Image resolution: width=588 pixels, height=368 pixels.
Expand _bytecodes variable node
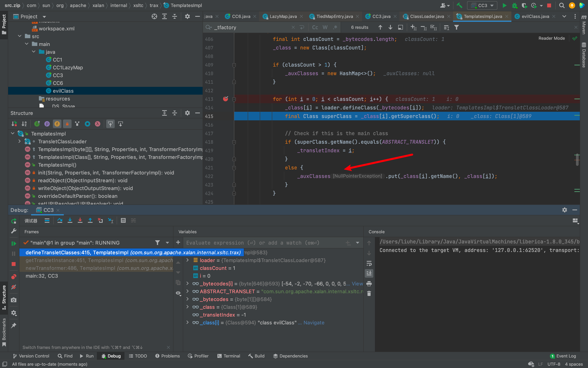(187, 299)
